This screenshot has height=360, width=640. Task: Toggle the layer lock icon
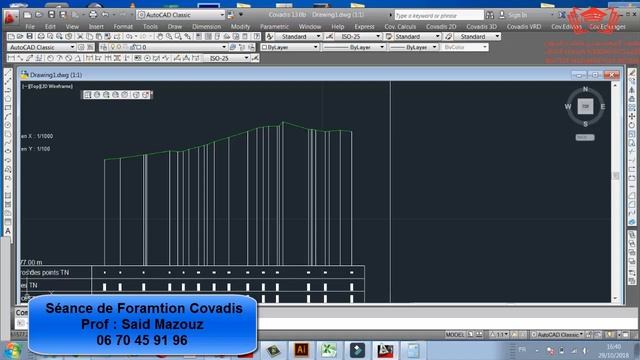click(132, 47)
